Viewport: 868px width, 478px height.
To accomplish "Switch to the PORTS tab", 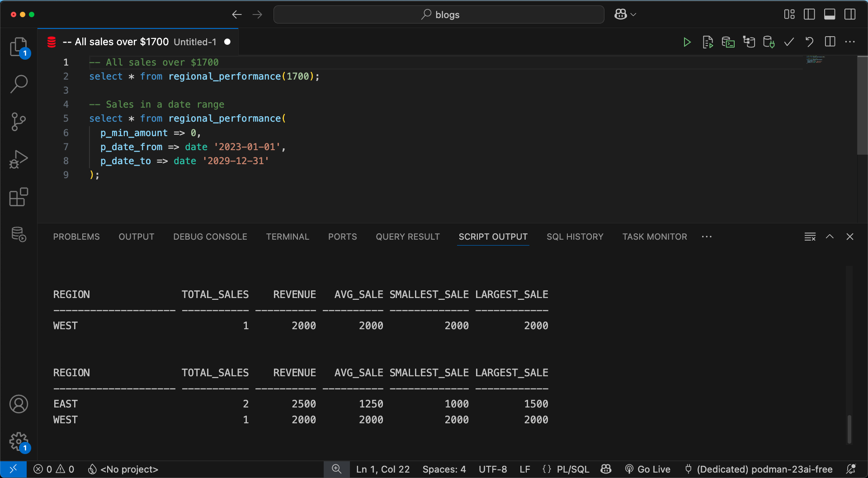I will click(x=343, y=237).
